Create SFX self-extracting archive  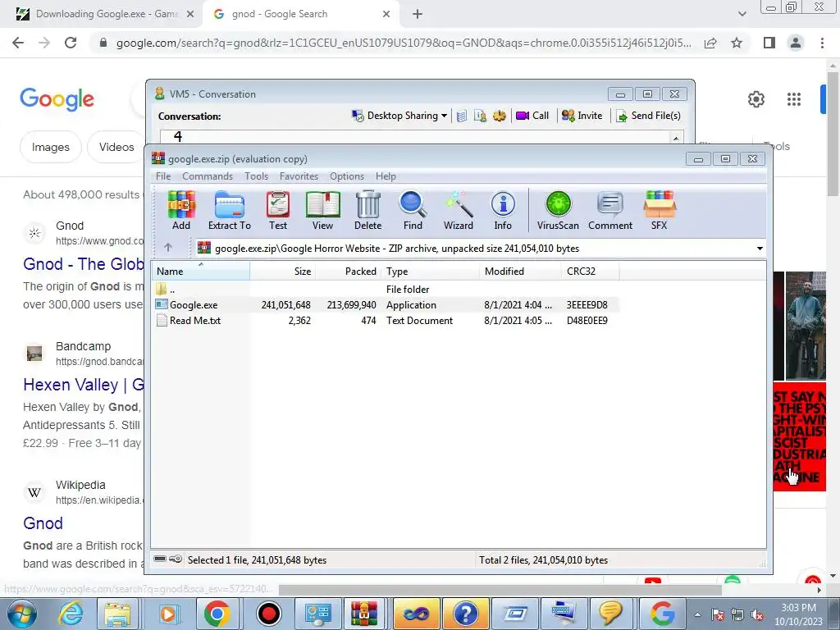[659, 211]
